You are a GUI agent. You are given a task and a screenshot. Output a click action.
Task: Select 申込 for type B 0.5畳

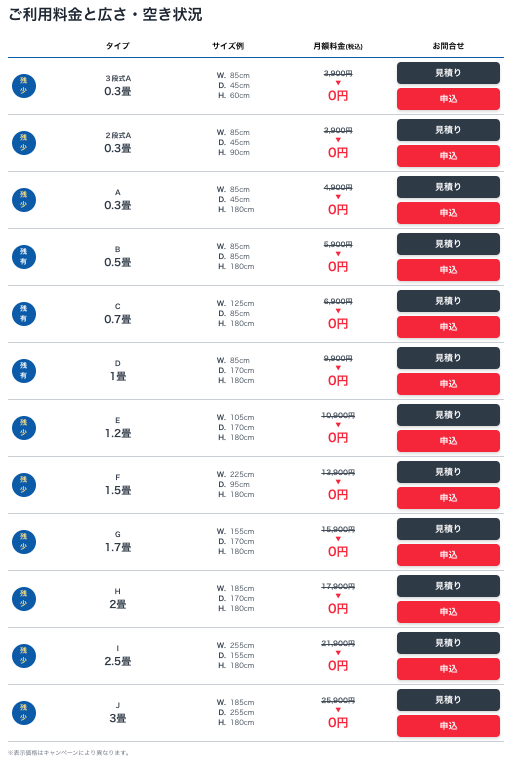tap(448, 270)
